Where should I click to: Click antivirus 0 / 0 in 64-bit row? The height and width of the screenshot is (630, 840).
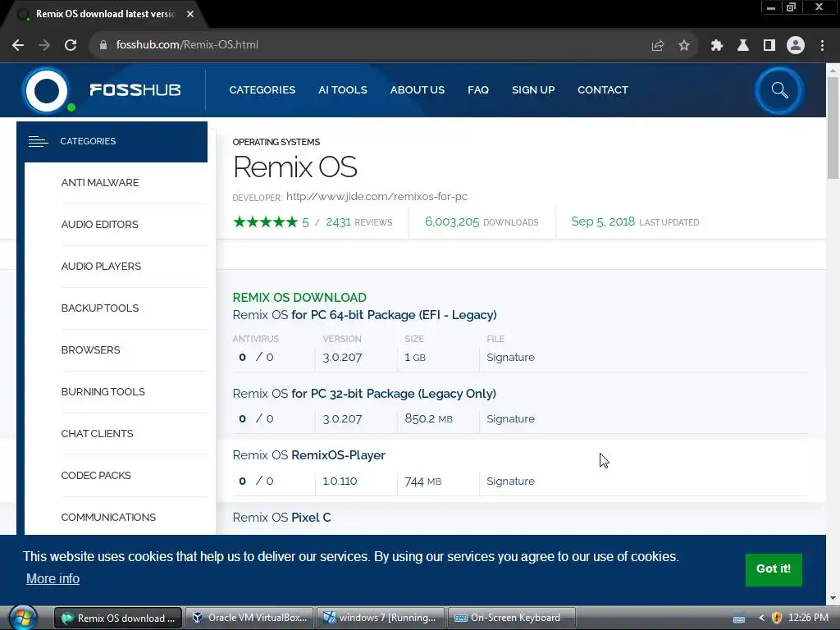point(256,358)
